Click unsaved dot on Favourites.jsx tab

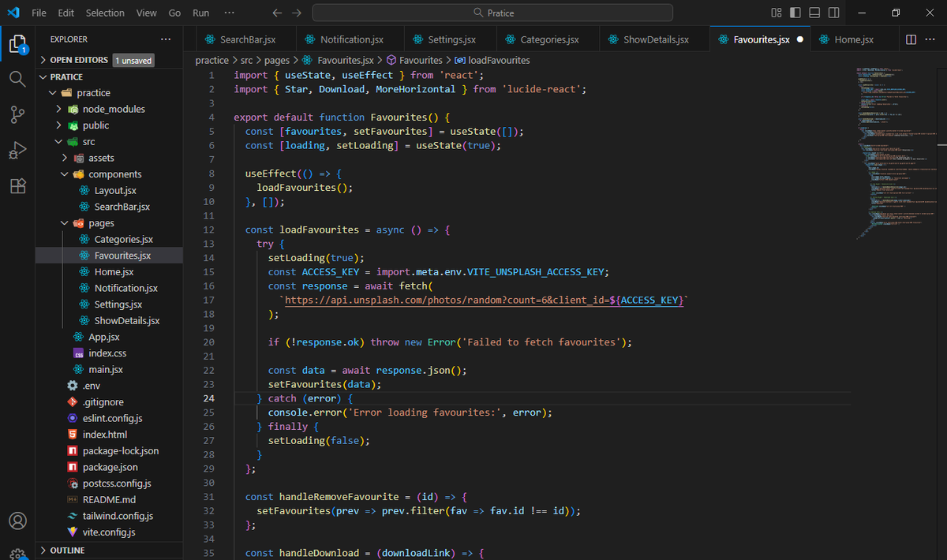(800, 39)
